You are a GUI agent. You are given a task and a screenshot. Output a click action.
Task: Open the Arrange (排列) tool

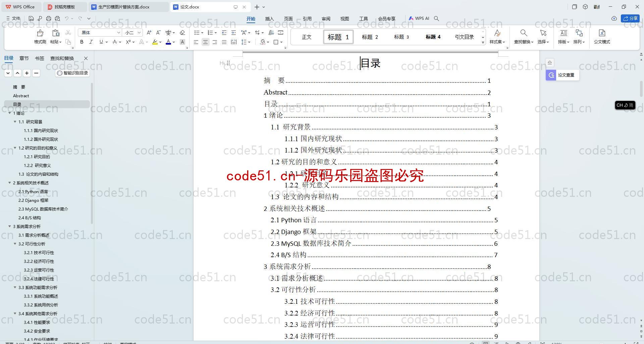click(x=579, y=37)
